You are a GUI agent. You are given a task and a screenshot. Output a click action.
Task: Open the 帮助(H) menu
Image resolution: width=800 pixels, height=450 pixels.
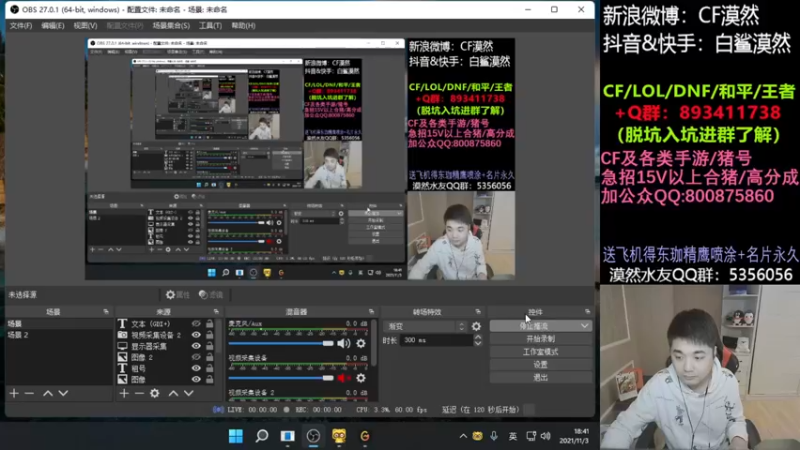coord(243,26)
